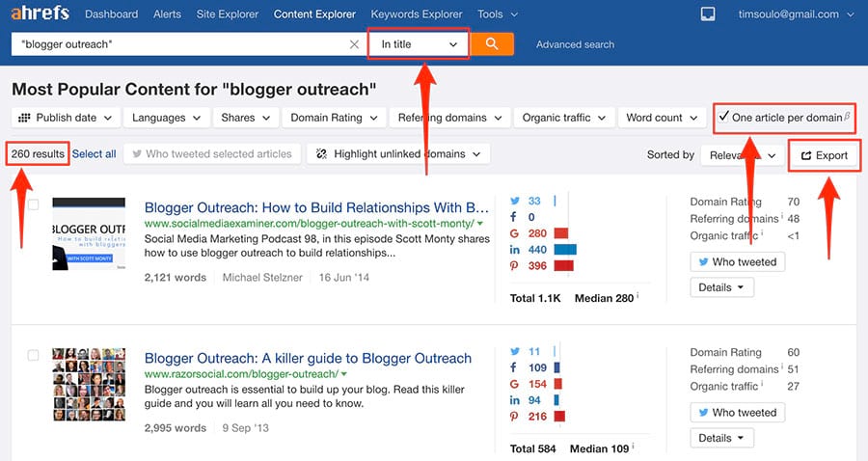Click Pinterest icon with 396 shares
The width and height of the screenshot is (868, 461).
pyautogui.click(x=514, y=266)
